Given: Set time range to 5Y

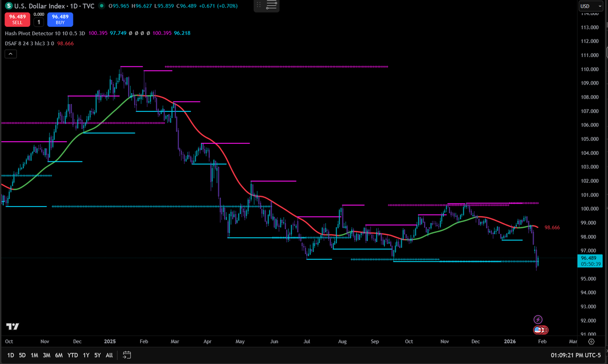Looking at the screenshot, I should (x=97, y=355).
